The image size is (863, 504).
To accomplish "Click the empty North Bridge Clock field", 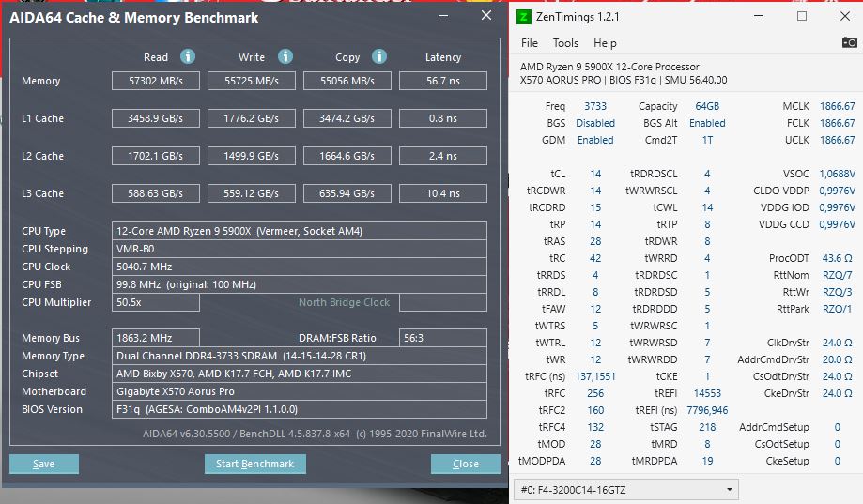I will pyautogui.click(x=443, y=302).
